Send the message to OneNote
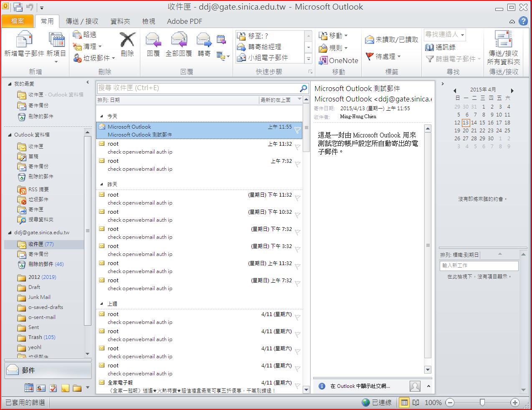Viewport: 532px width, 410px height. (339, 61)
